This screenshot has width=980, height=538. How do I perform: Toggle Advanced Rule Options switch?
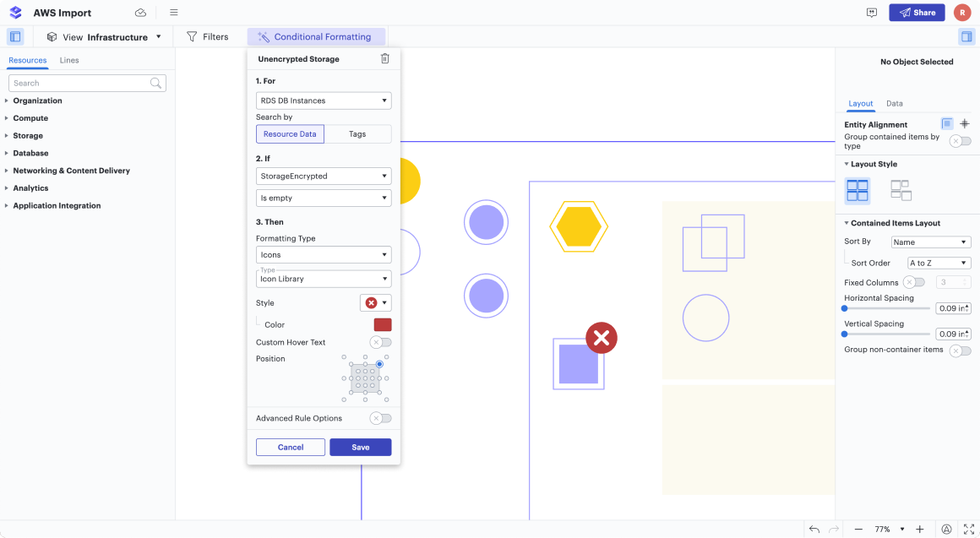click(381, 418)
